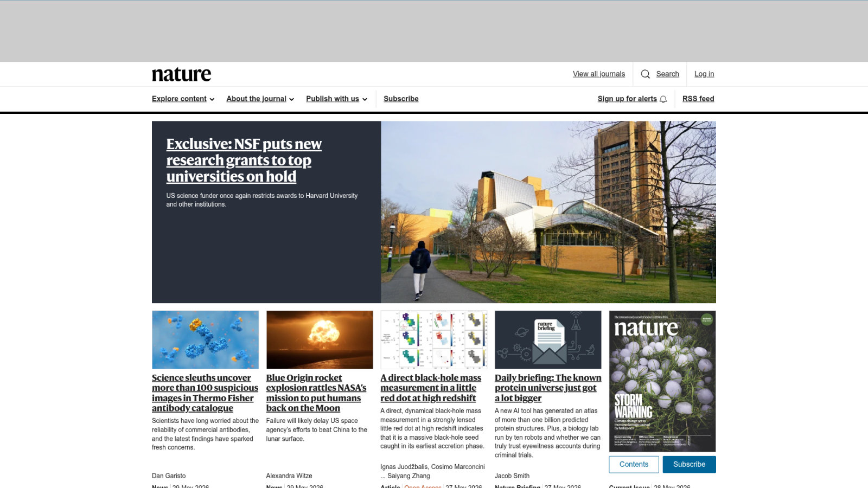
Task: Click author name Saiyang Zhang
Action: coord(409,476)
